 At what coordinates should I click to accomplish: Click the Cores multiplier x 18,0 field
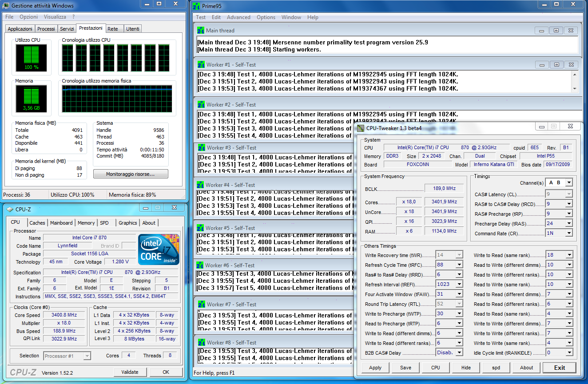tap(409, 202)
